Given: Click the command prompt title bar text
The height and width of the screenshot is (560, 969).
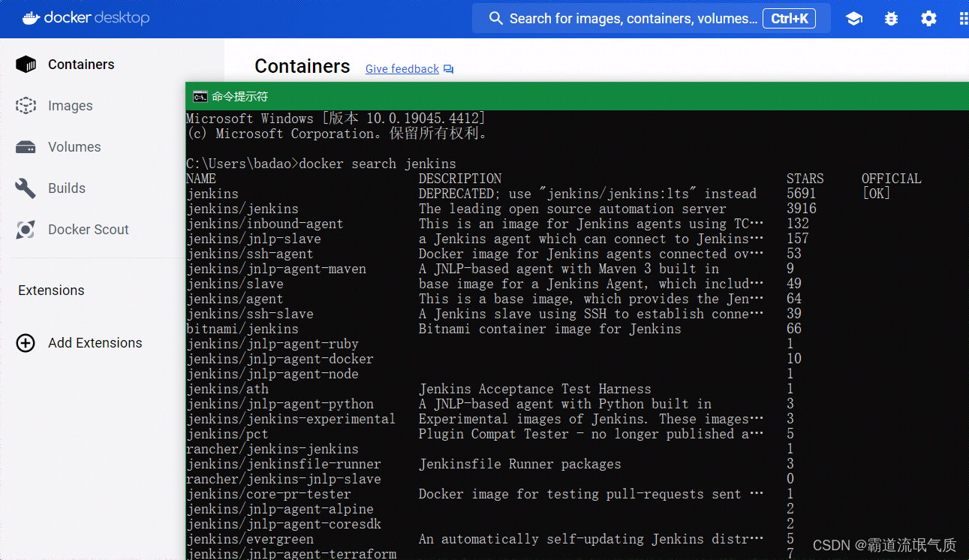Looking at the screenshot, I should coord(239,97).
